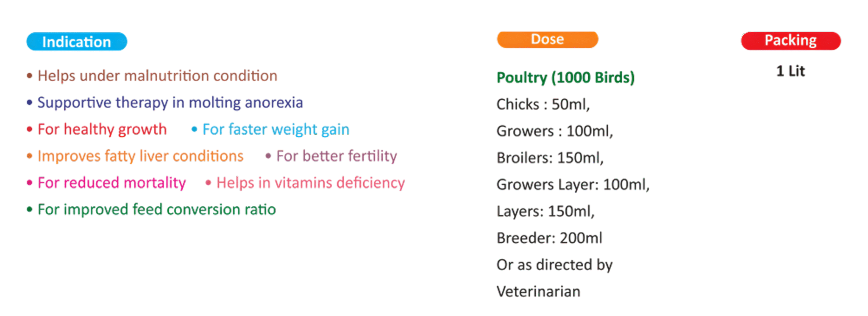Click the "1 Lit" packing size

pyautogui.click(x=790, y=71)
